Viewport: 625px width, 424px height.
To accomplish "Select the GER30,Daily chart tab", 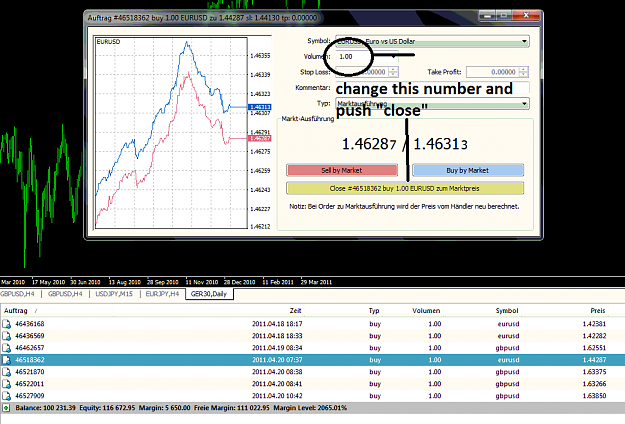I will click(x=209, y=294).
